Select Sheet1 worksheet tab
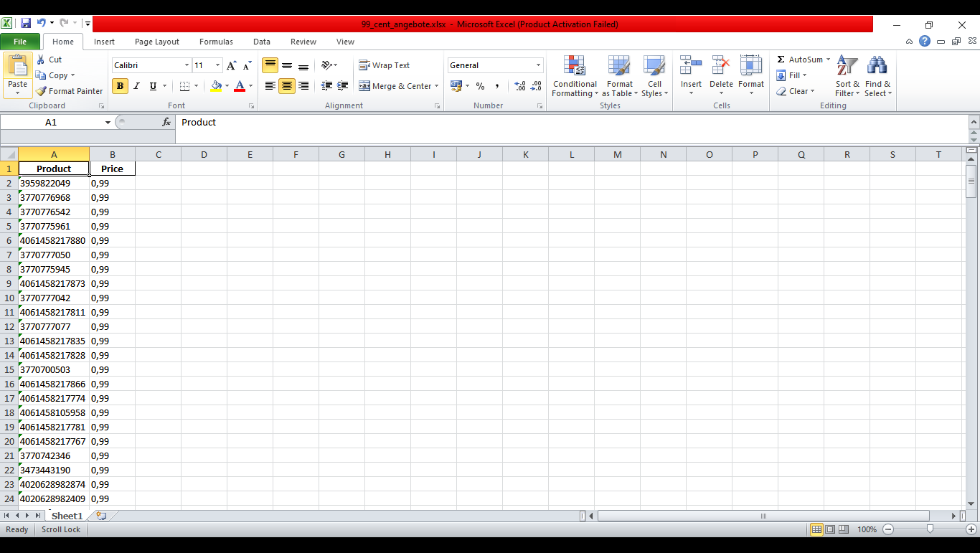The image size is (980, 553). tap(67, 516)
